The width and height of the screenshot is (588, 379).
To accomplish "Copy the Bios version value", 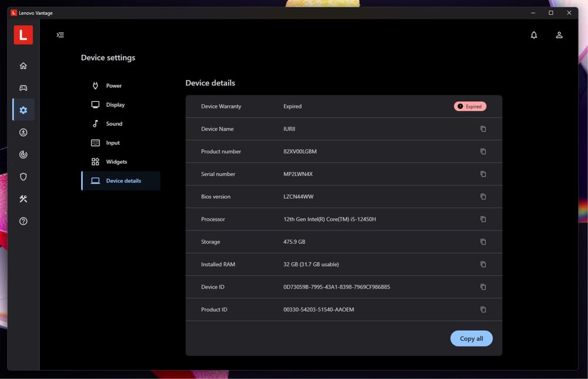I will (483, 196).
